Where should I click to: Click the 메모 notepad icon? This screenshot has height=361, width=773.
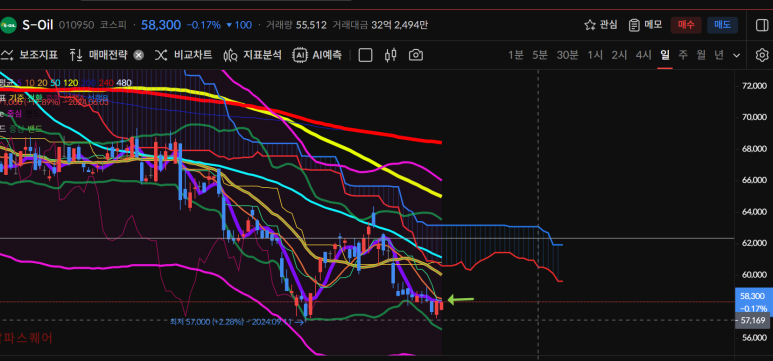pos(634,25)
